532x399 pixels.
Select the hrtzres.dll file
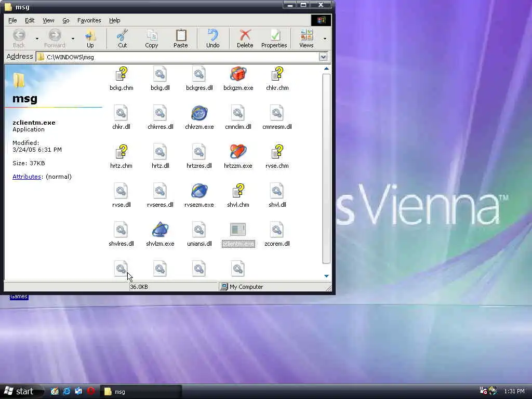click(x=199, y=157)
